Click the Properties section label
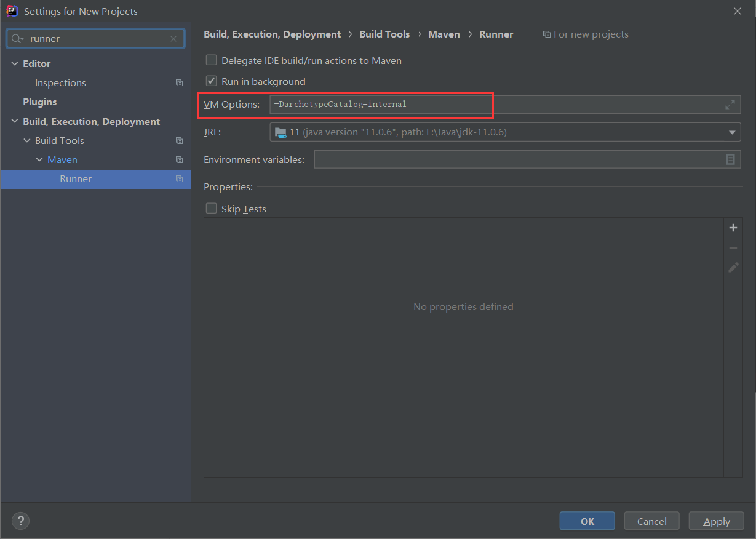Viewport: 756px width, 539px height. pyautogui.click(x=228, y=186)
